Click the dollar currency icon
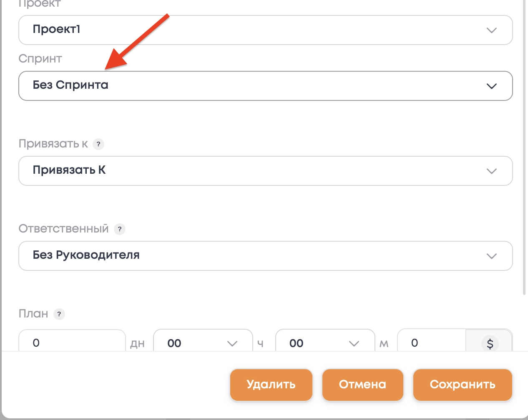Viewport: 528px width, 420px height. [490, 343]
